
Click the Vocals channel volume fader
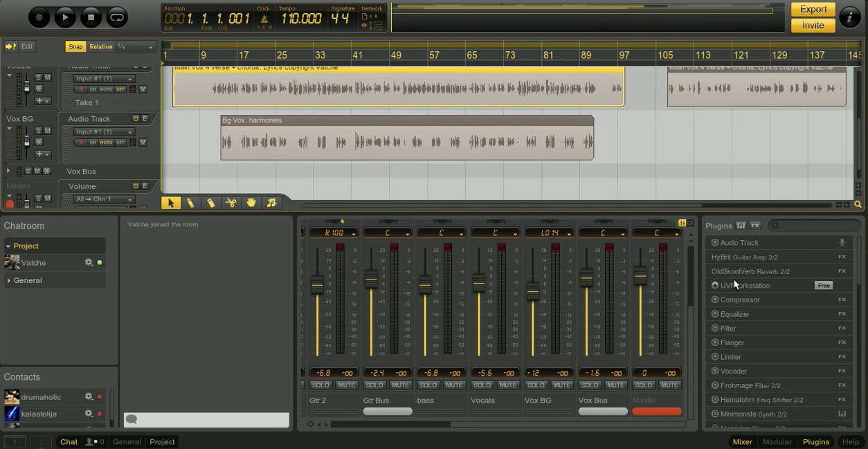(x=478, y=284)
